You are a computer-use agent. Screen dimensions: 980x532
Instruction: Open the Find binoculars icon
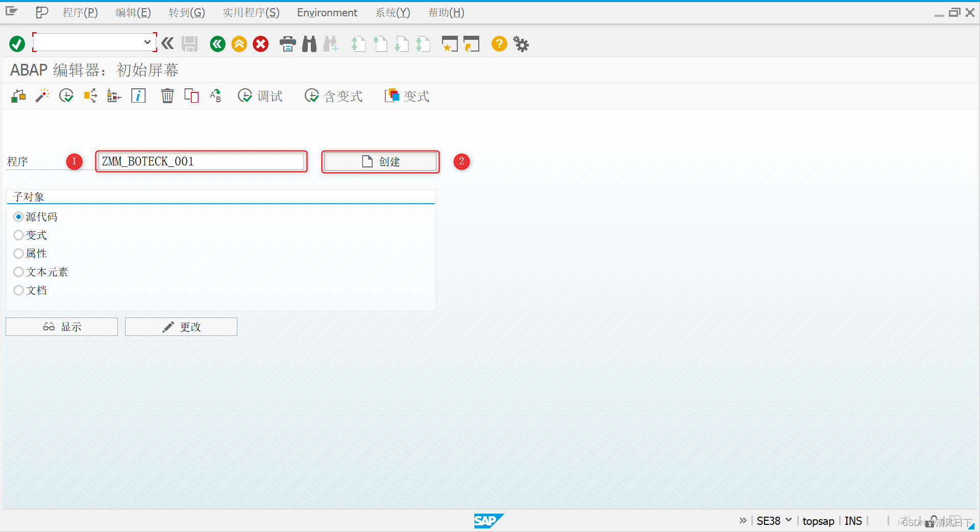(309, 44)
